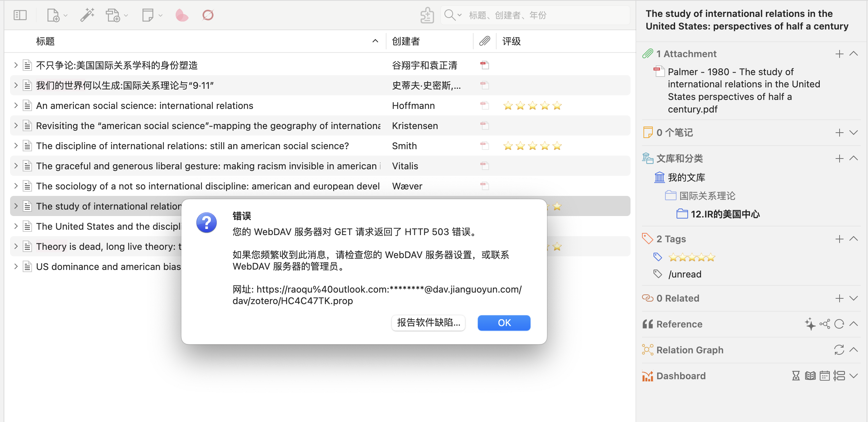Viewport: 868px width, 422px height.
Task: Collapse the 2 Tags section
Action: (x=854, y=239)
